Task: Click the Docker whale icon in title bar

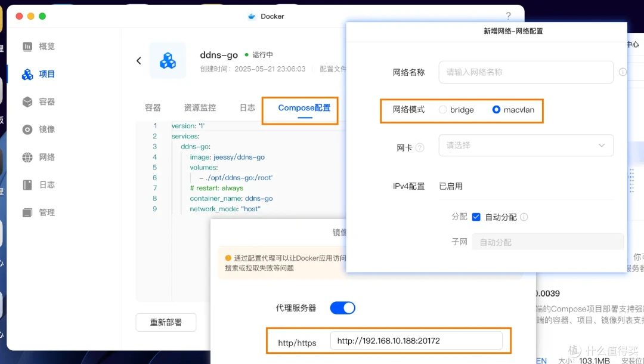Action: pyautogui.click(x=252, y=17)
